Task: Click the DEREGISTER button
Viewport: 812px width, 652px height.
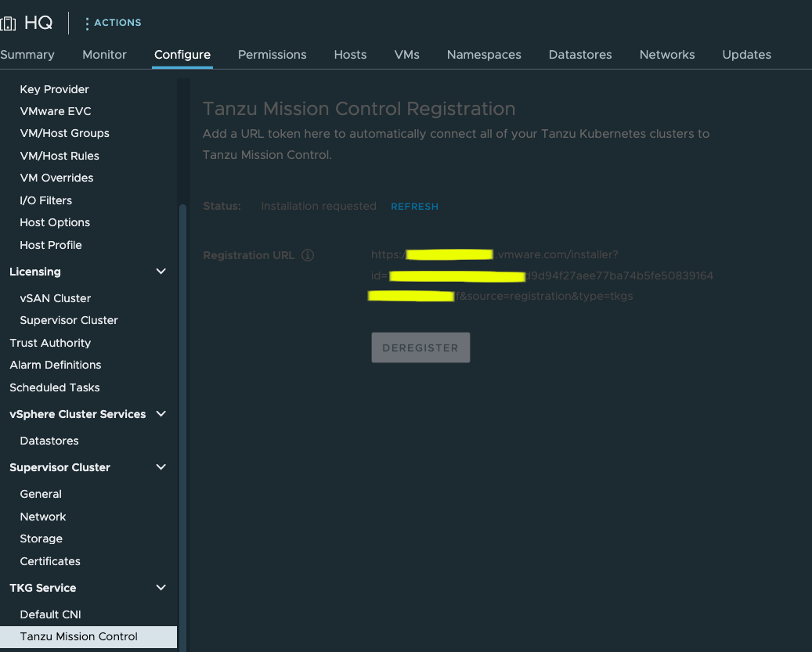Action: tap(420, 347)
